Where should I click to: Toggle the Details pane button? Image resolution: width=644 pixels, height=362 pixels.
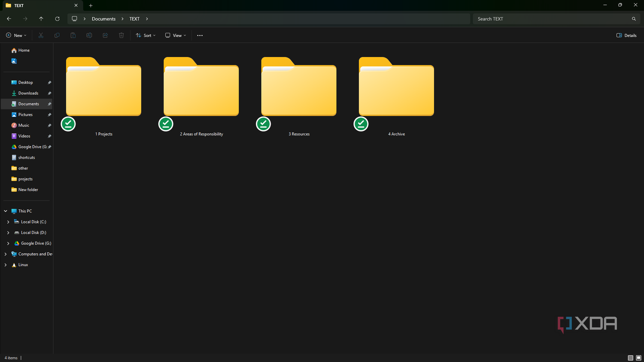point(626,35)
